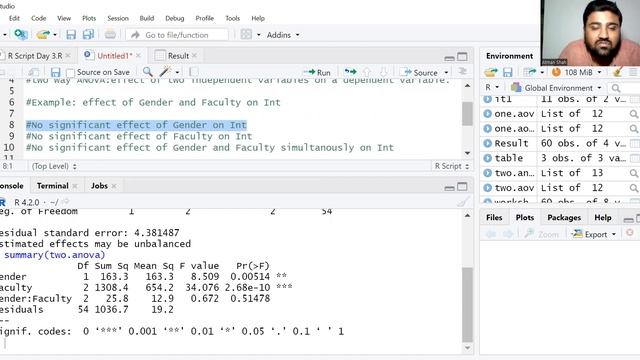This screenshot has height=360, width=640.
Task: Open the Code menu
Action: click(38, 18)
